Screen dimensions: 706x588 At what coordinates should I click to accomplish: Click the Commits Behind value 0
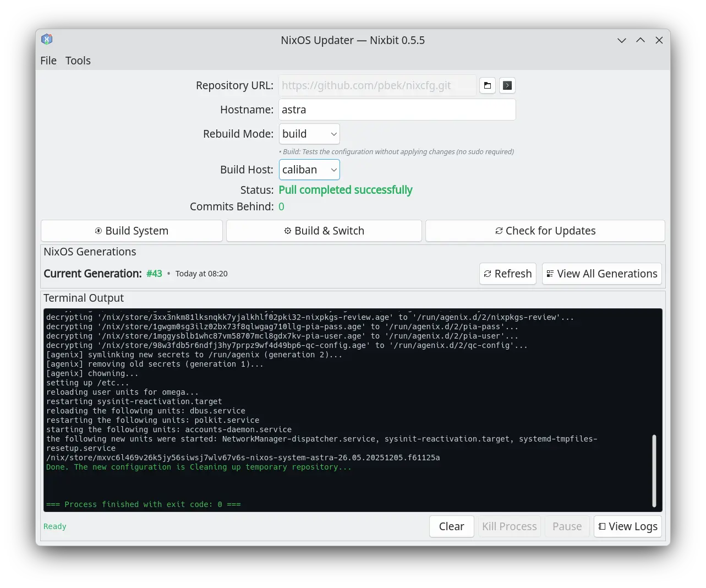[x=281, y=206]
